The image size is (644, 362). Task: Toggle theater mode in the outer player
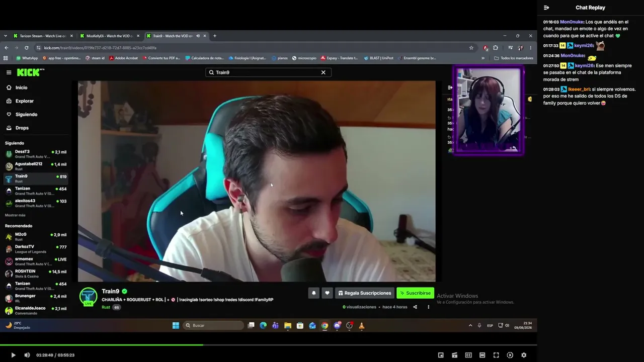click(x=482, y=355)
